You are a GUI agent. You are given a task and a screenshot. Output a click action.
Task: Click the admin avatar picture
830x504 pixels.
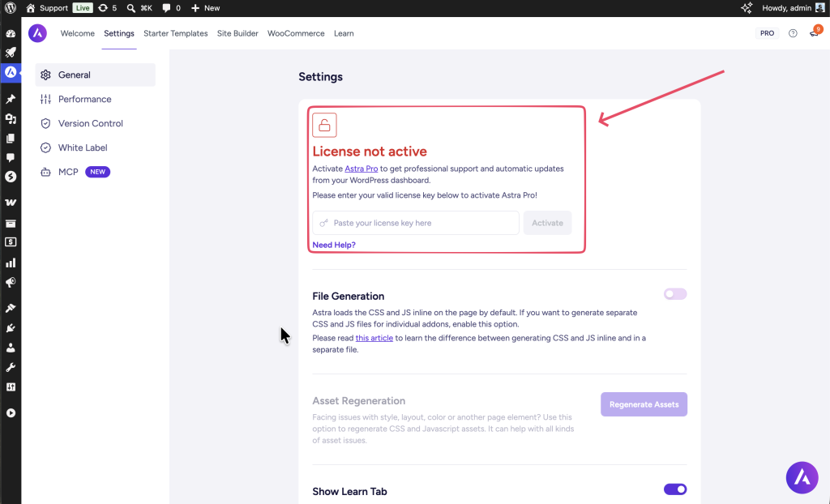coord(820,8)
